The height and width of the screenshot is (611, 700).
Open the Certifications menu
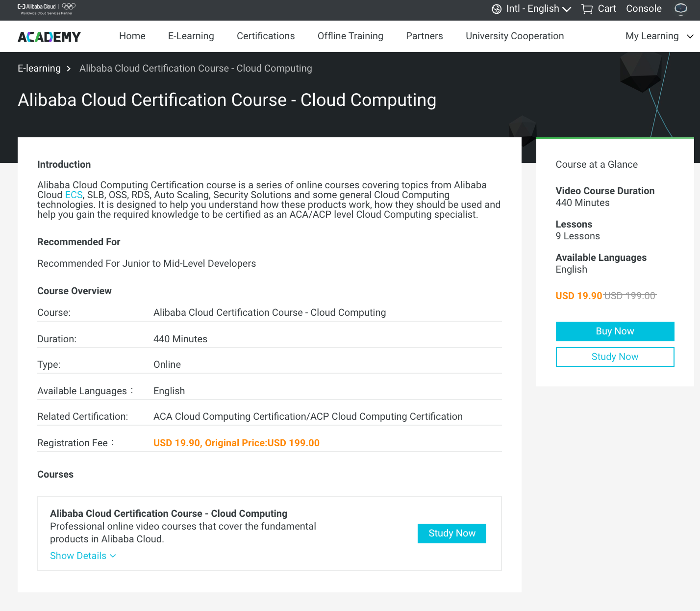(266, 36)
